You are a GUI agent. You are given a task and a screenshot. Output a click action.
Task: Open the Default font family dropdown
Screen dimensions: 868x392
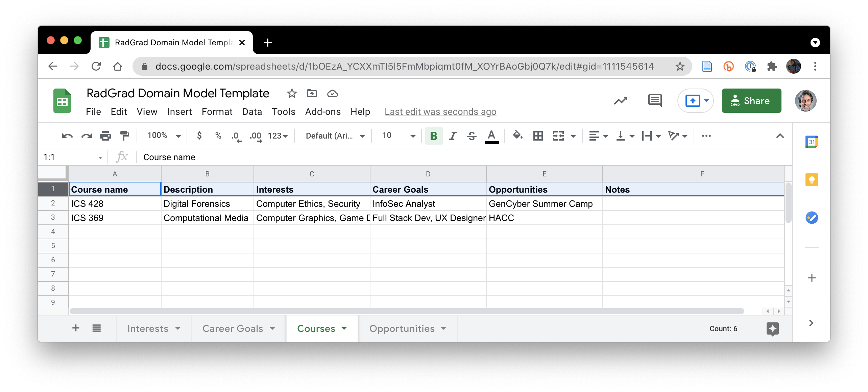coord(335,136)
